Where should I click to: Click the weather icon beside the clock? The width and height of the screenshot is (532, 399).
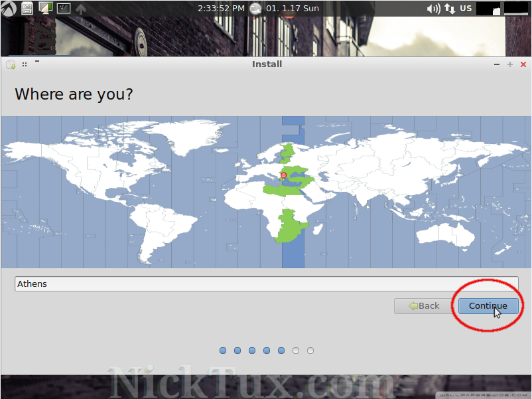click(255, 9)
